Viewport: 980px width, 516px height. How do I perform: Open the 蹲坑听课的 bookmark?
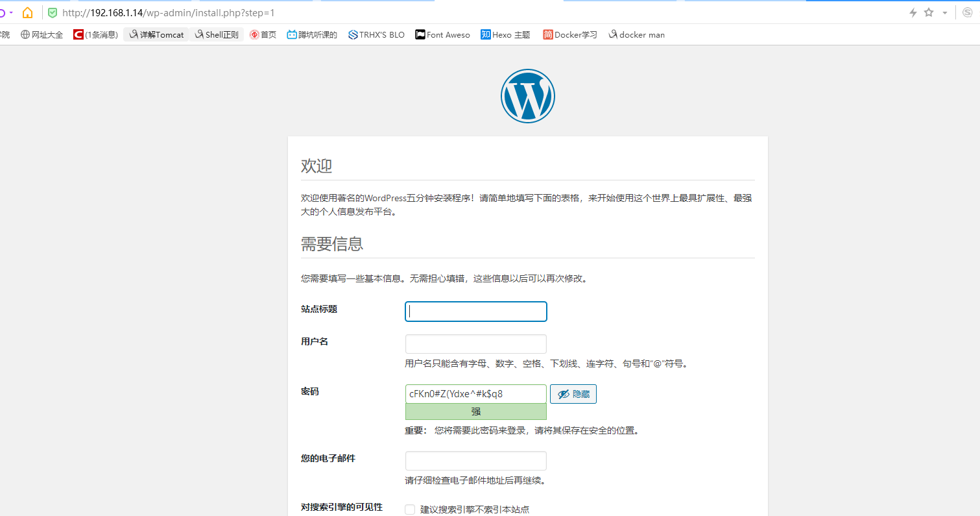click(x=313, y=34)
